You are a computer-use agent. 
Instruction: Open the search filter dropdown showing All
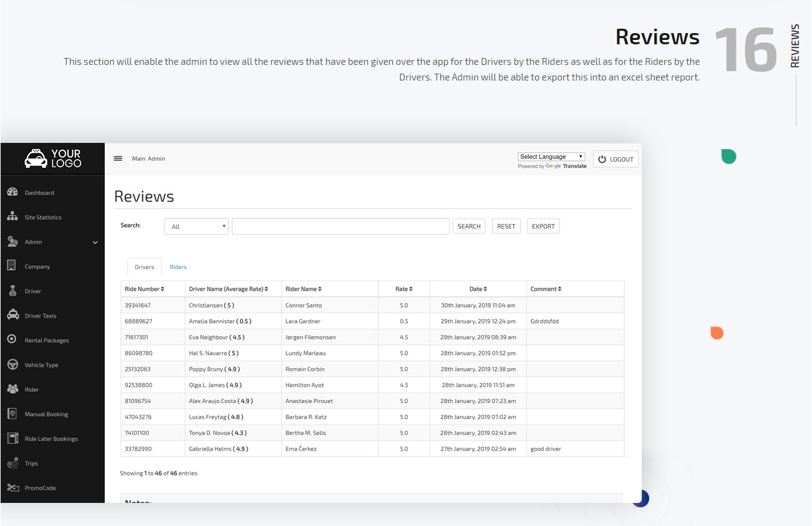coord(196,226)
